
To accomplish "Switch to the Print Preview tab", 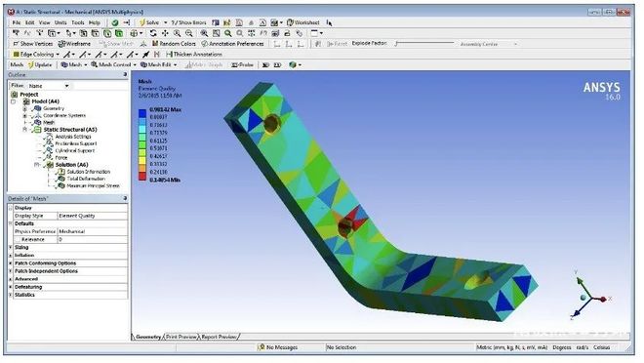I will click(181, 337).
